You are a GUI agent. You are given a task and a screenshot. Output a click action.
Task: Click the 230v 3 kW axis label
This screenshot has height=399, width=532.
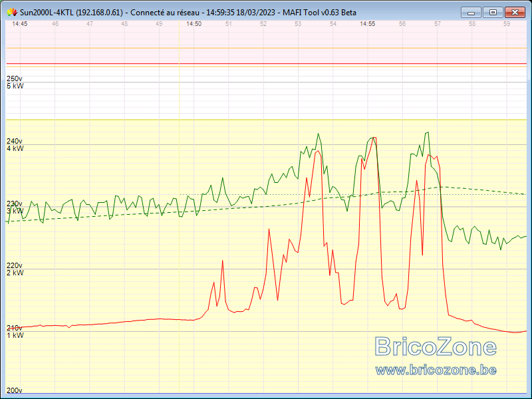(x=15, y=207)
